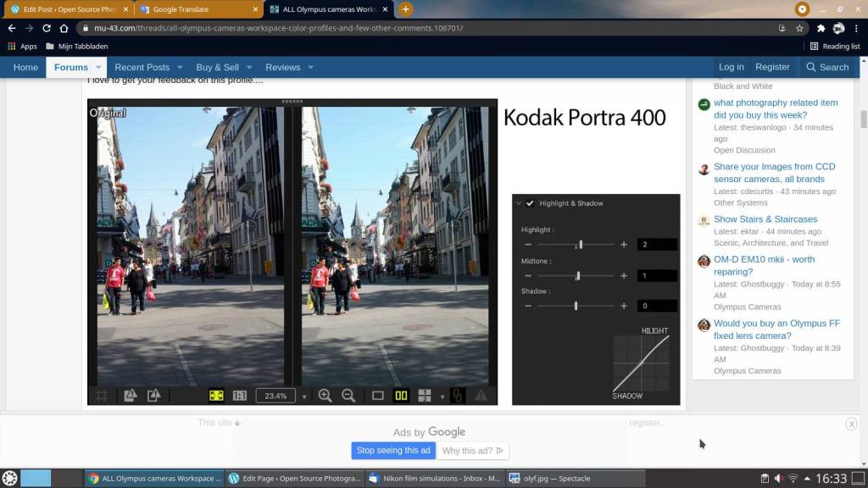Select the yellow side-by-side compare icon
The width and height of the screenshot is (868, 488).
(401, 395)
